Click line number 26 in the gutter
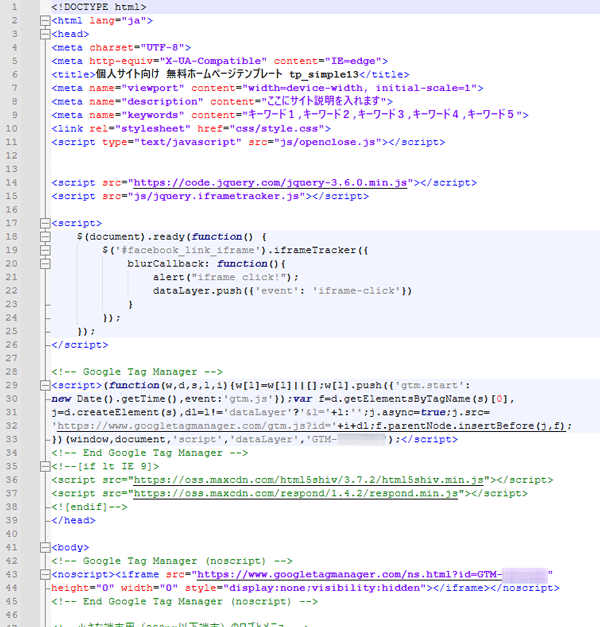The width and height of the screenshot is (600, 627). pyautogui.click(x=22, y=345)
